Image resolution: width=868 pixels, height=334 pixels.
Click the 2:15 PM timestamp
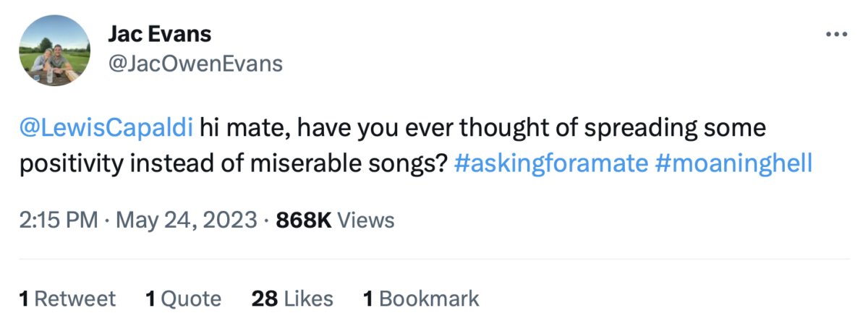58,220
